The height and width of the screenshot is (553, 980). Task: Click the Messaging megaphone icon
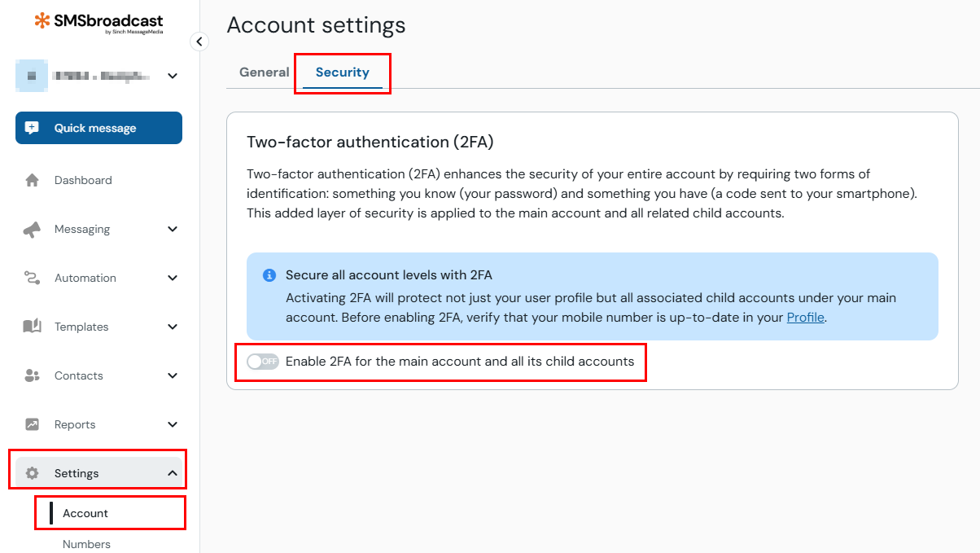(33, 230)
